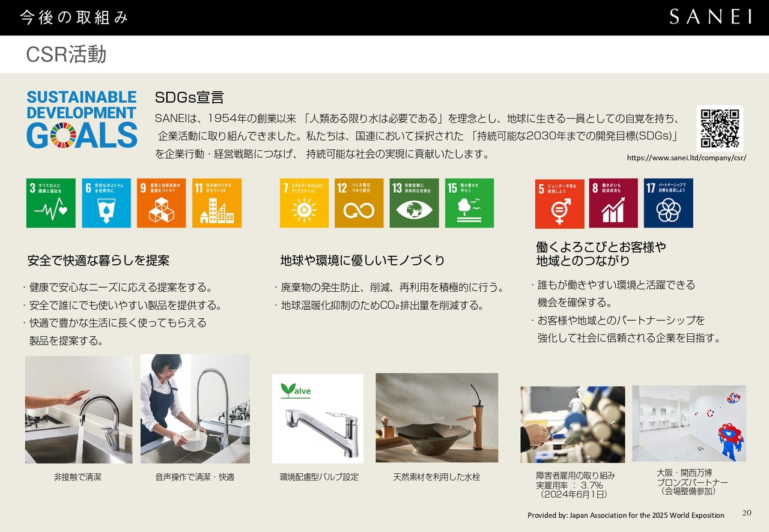Screen dimensions: 769x532
Task: Select the Osaka Kansai Expo mascot photo
Action: click(x=689, y=423)
